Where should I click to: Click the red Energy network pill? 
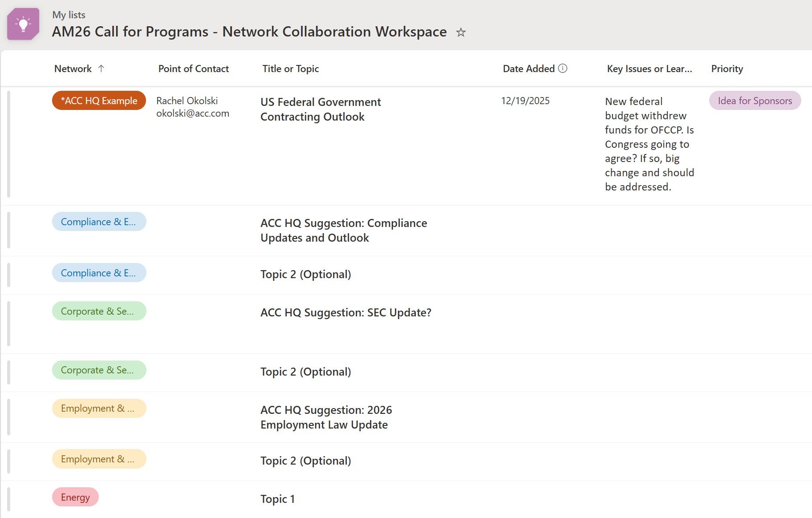[75, 497]
